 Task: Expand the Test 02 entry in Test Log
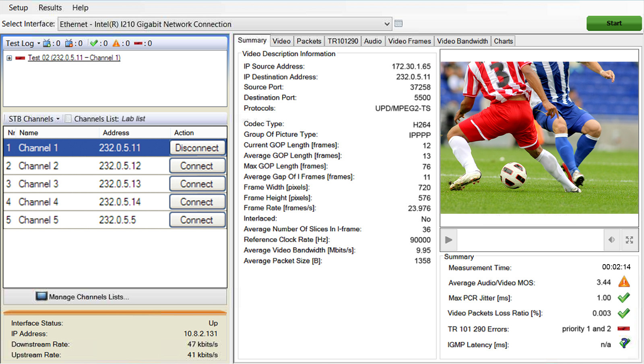8,58
